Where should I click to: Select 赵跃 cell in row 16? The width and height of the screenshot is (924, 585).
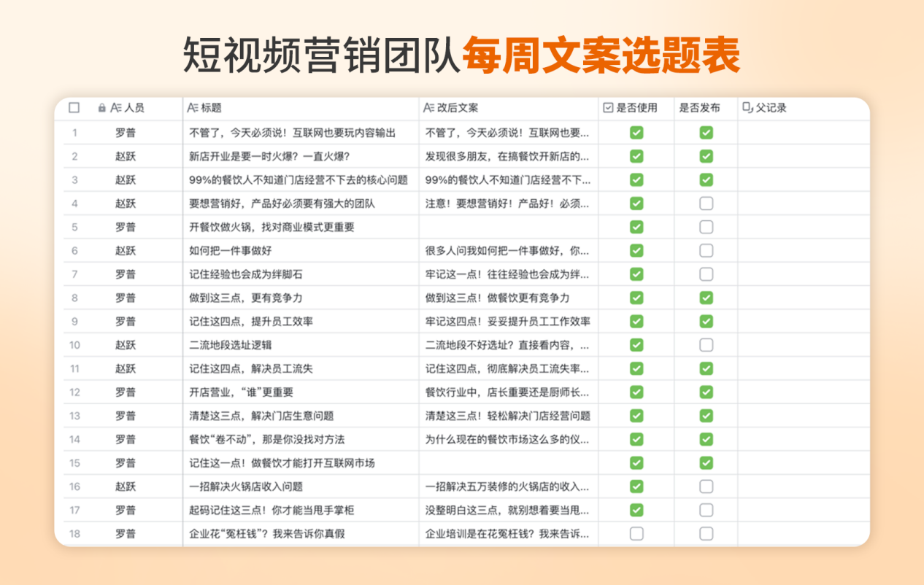(x=125, y=487)
